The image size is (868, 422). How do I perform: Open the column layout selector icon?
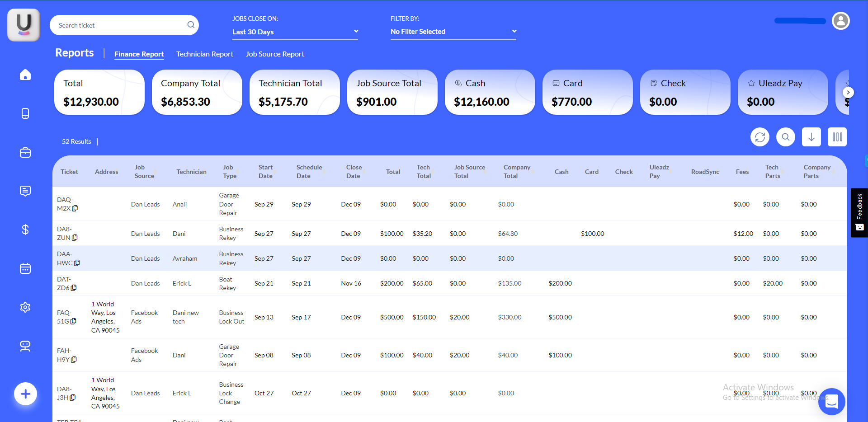(x=837, y=137)
